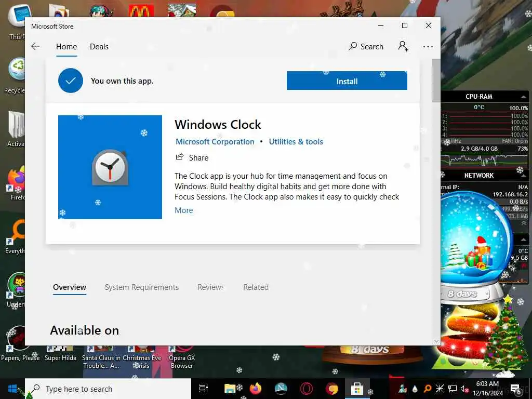The image size is (532, 399).
Task: Go back using the back arrow
Action: tap(35, 46)
